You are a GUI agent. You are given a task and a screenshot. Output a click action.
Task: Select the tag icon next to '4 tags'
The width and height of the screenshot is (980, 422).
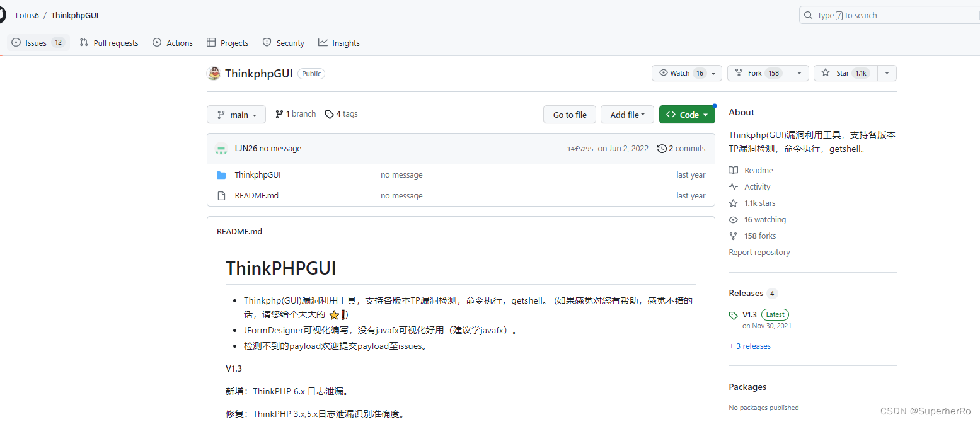click(x=330, y=113)
